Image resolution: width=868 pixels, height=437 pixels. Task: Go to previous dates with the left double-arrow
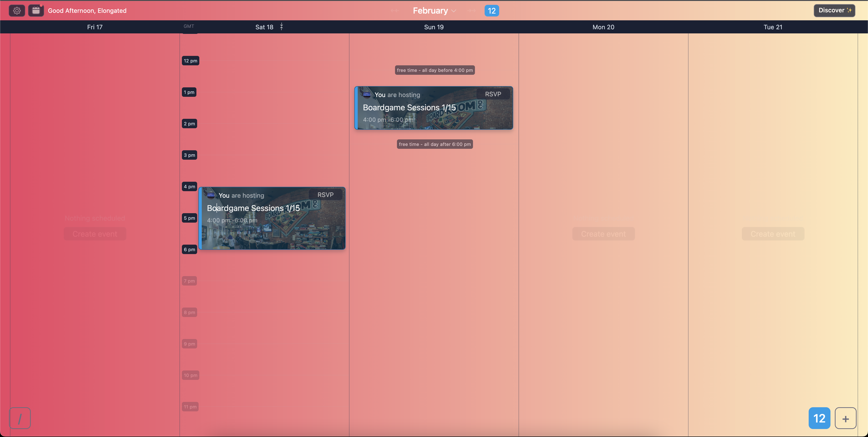coord(395,11)
